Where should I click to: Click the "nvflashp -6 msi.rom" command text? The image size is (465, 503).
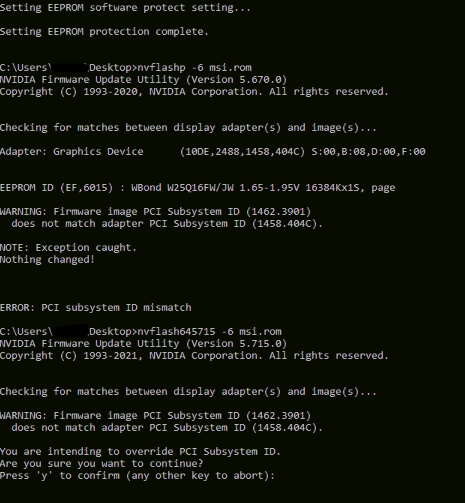pos(195,68)
